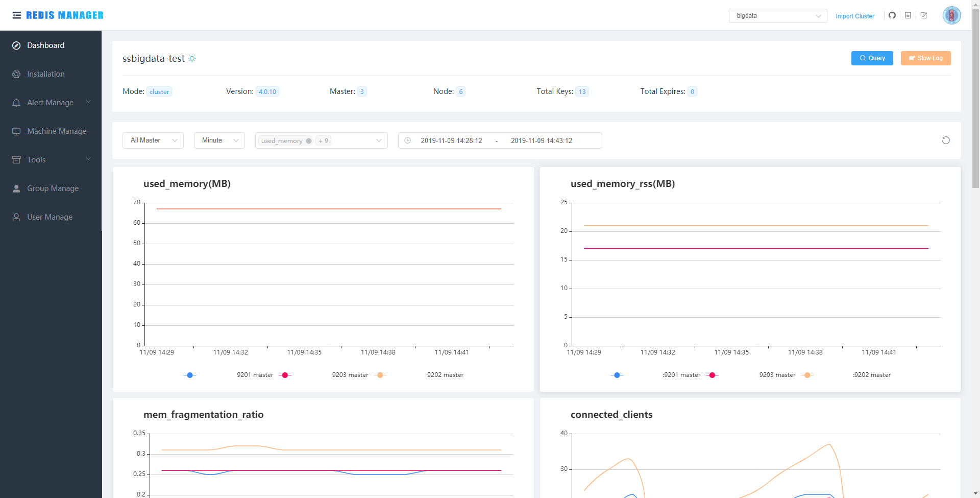Click the scrollbar down arrow
The image size is (980, 498).
tap(975, 493)
